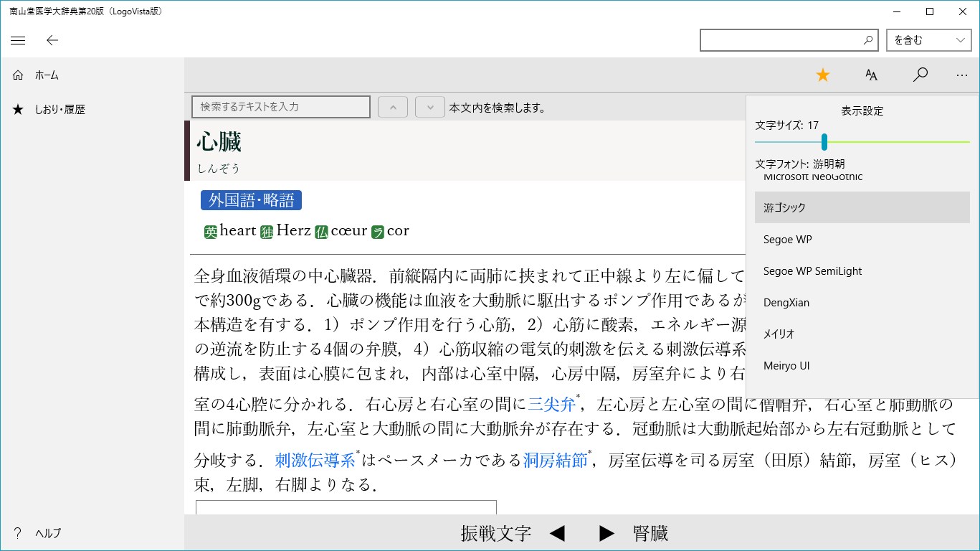Click the question mark help icon
Image resolution: width=980 pixels, height=551 pixels.
(18, 533)
